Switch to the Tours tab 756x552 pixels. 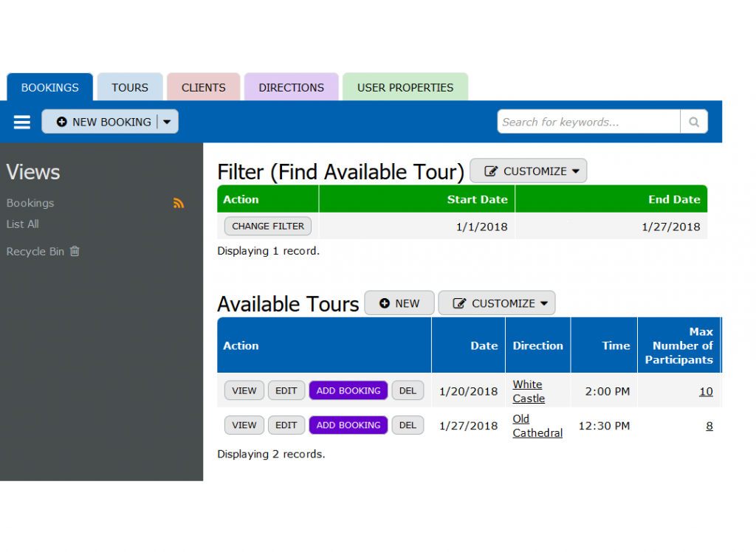pos(130,87)
